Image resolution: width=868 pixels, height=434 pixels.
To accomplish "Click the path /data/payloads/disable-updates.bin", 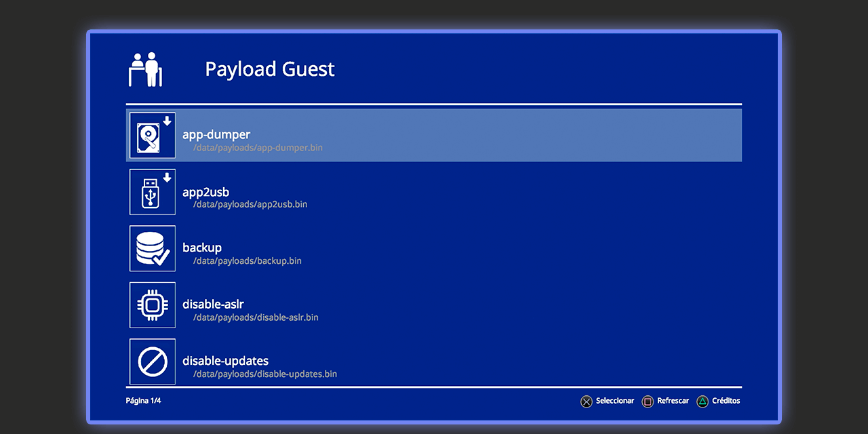I will coord(265,374).
